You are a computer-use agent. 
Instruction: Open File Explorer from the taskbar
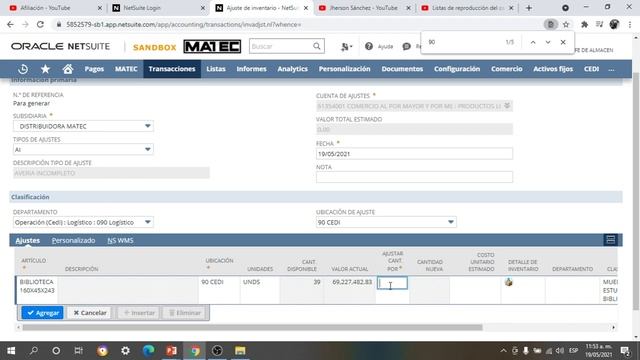pos(240,351)
